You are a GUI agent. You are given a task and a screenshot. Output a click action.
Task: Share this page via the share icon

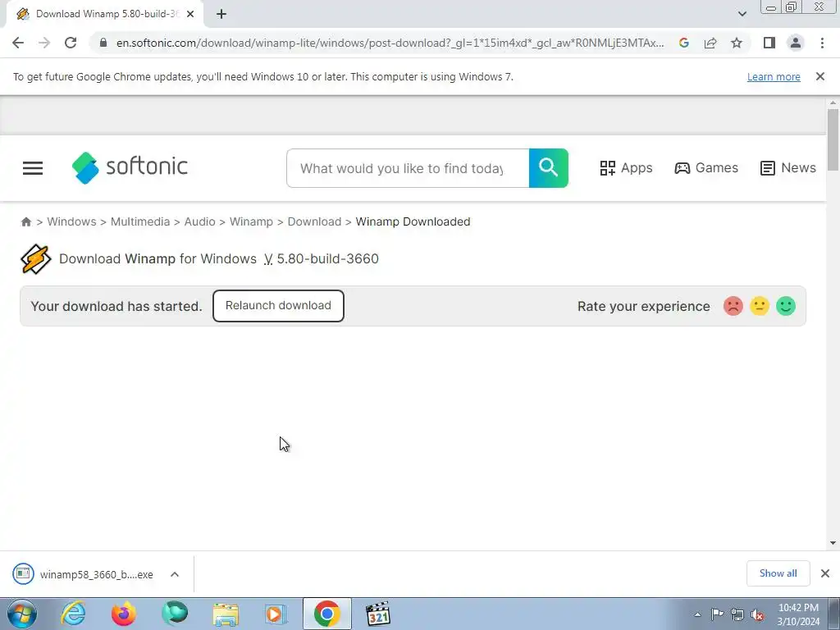tap(710, 43)
